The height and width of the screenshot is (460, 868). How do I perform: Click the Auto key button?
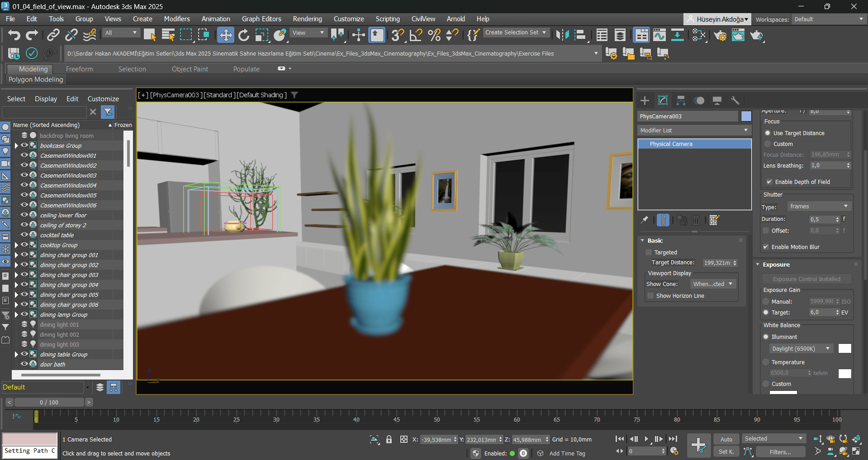pos(726,439)
